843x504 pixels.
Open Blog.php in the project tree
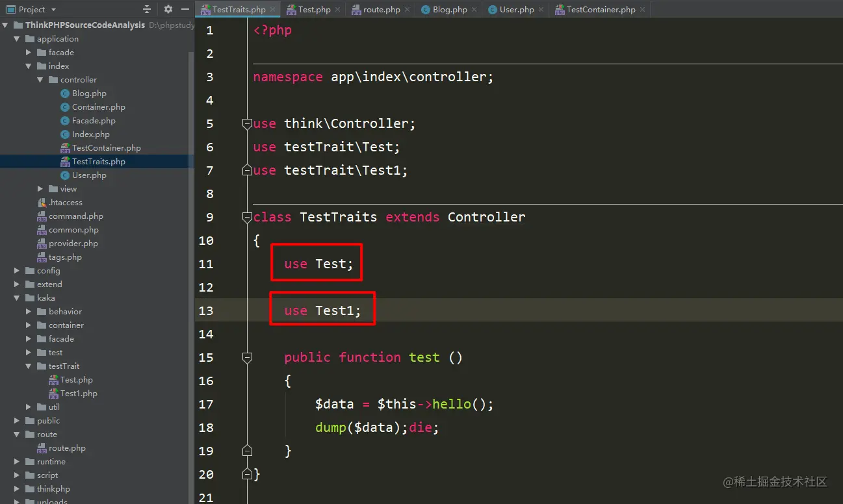89,94
